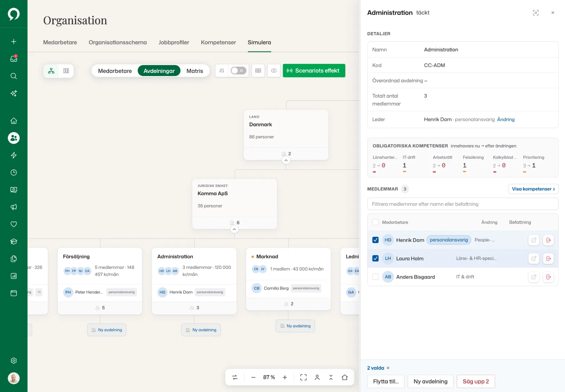Switch to column layout view
The width and height of the screenshot is (565, 392).
click(66, 71)
